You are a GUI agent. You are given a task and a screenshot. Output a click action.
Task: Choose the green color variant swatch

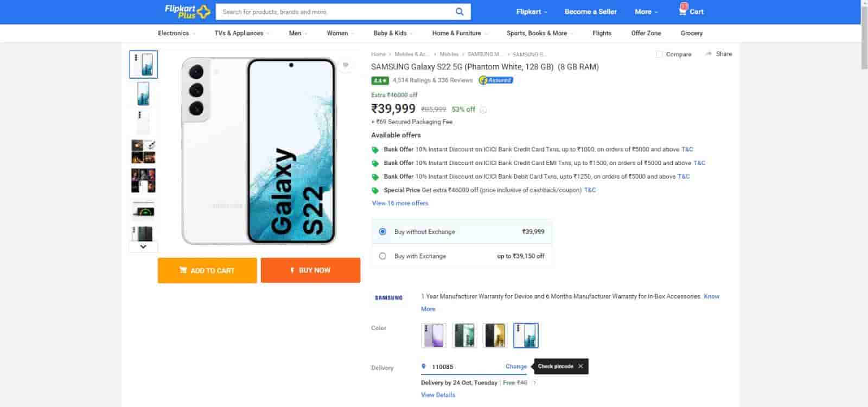tap(464, 335)
